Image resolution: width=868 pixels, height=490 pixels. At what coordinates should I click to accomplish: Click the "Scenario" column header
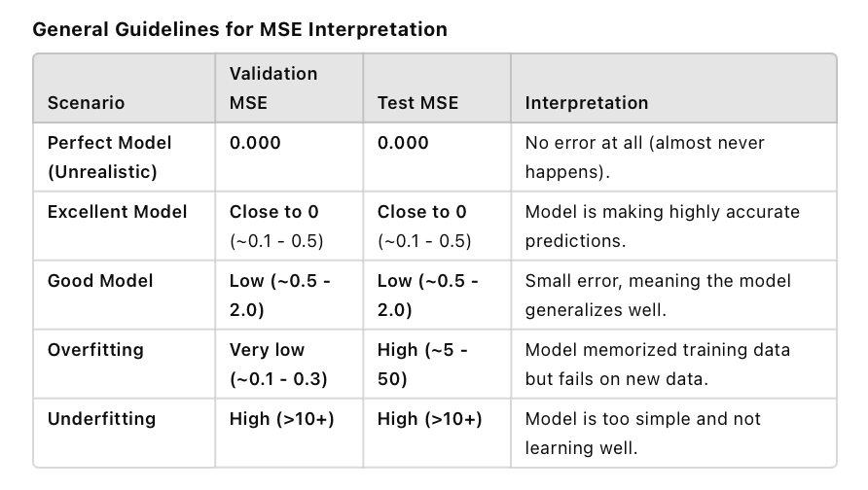tap(87, 102)
